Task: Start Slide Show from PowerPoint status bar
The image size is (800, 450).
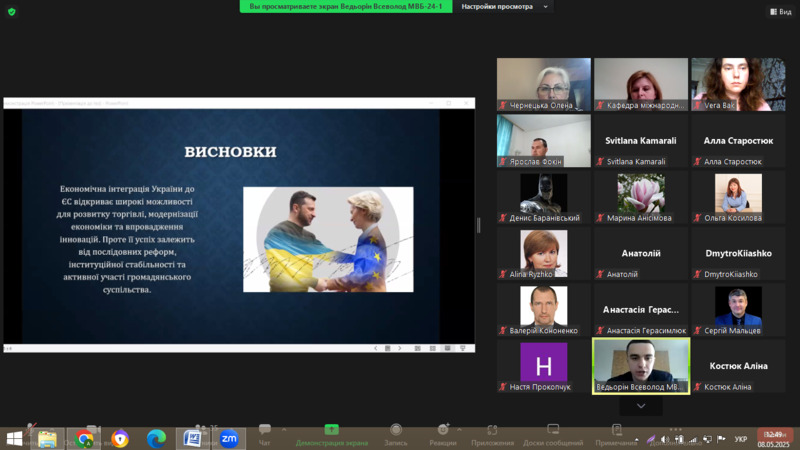Action: 463,348
